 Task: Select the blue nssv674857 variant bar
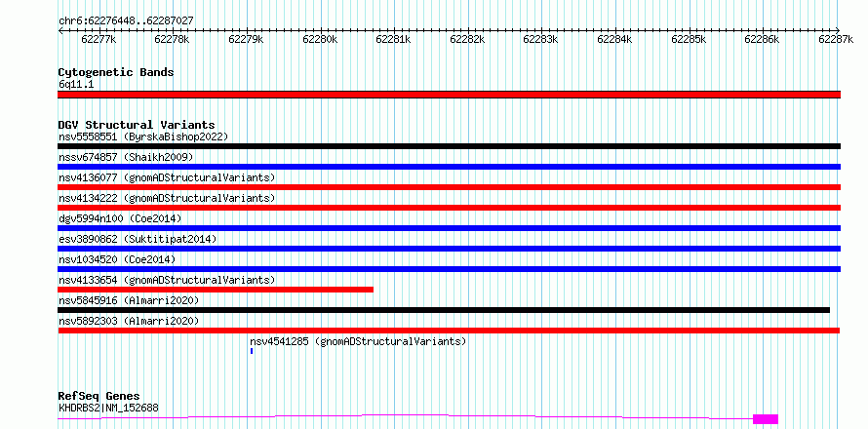tap(450, 167)
